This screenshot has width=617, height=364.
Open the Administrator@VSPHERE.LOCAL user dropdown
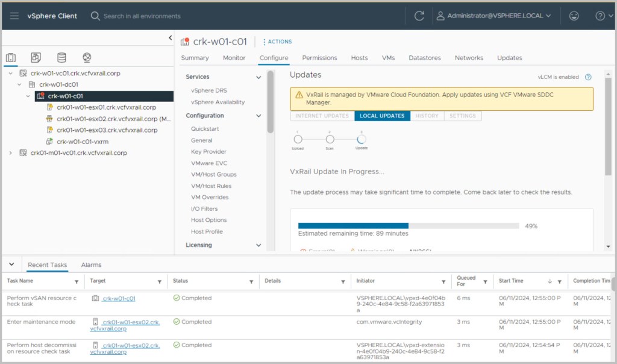pos(493,16)
